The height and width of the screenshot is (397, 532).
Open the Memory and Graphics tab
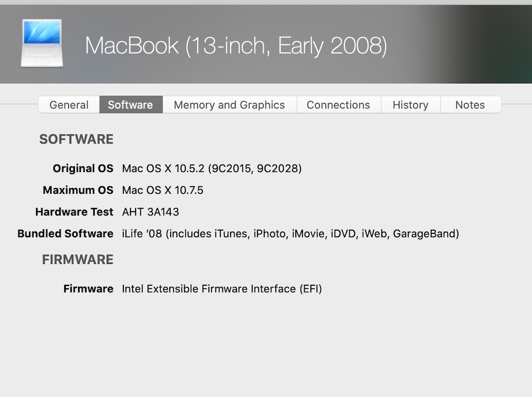click(x=229, y=105)
